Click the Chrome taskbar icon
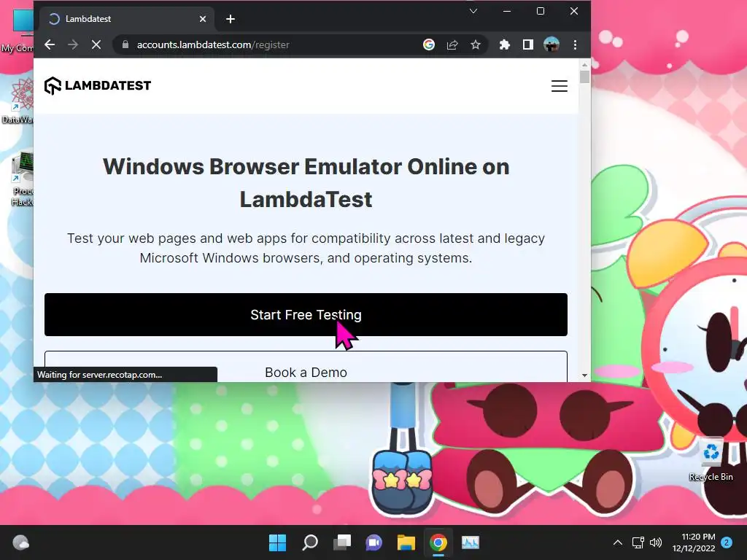 pos(438,542)
